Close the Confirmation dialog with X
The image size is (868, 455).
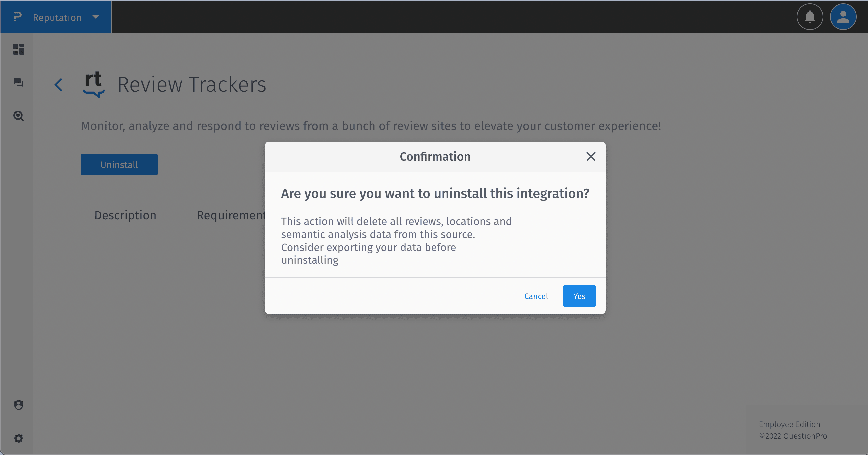tap(591, 156)
